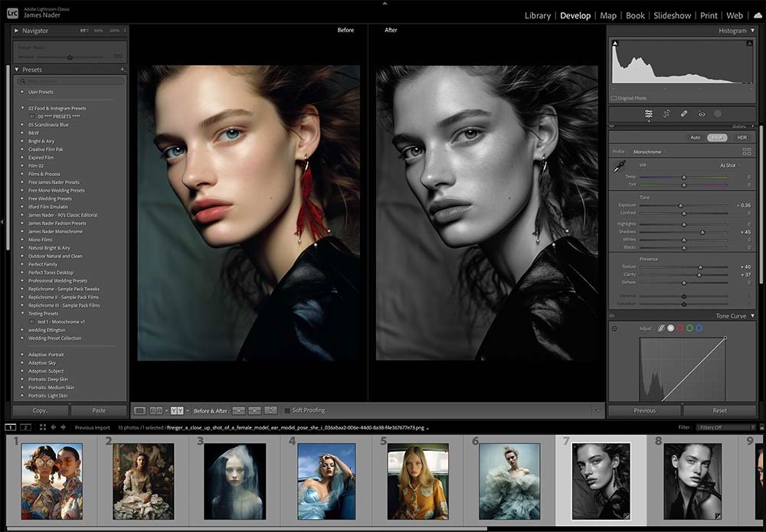Open the profile browser grid icon
This screenshot has width=766, height=532.
747,152
